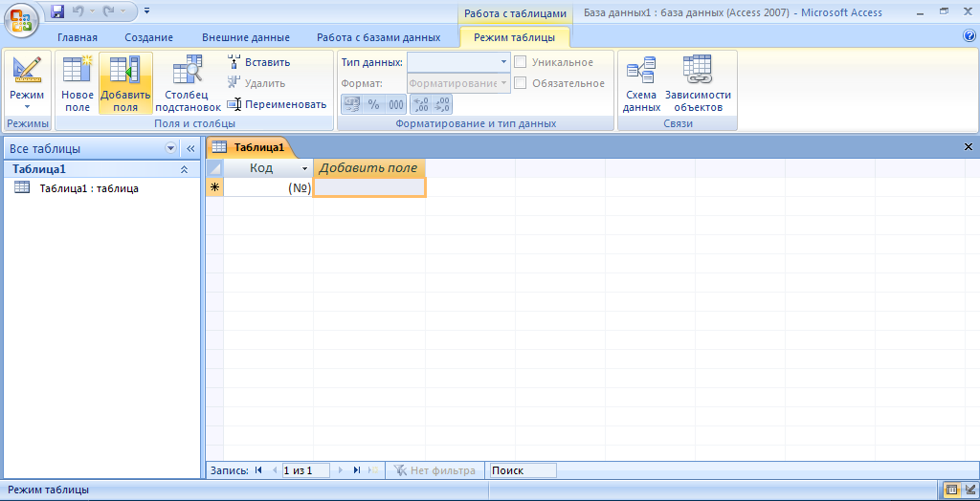Close the Таблица1 document window
This screenshot has width=980, height=501.
(x=969, y=147)
